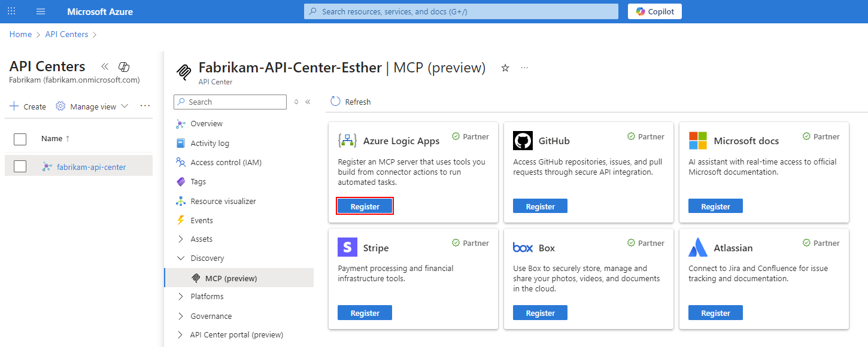Image resolution: width=868 pixels, height=347 pixels.
Task: Sort by the Name column header
Action: click(56, 138)
